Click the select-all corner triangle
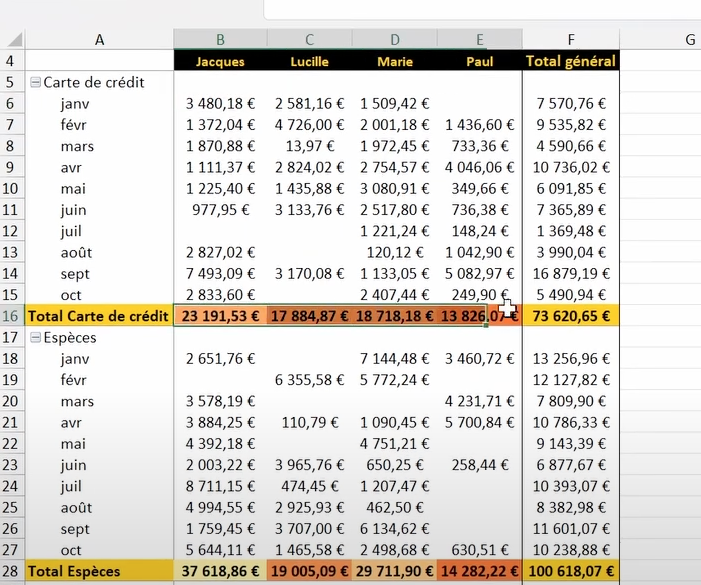This screenshot has height=585, width=701. (14, 39)
